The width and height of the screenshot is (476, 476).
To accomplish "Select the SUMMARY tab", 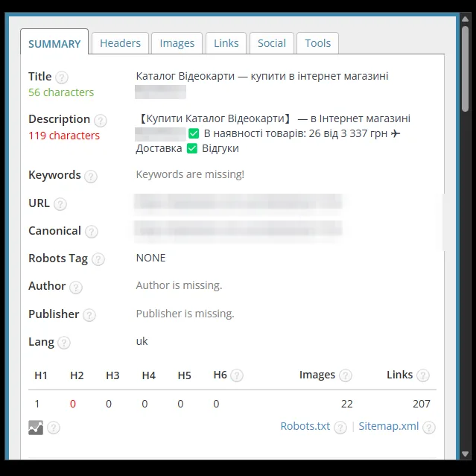I will (x=54, y=43).
